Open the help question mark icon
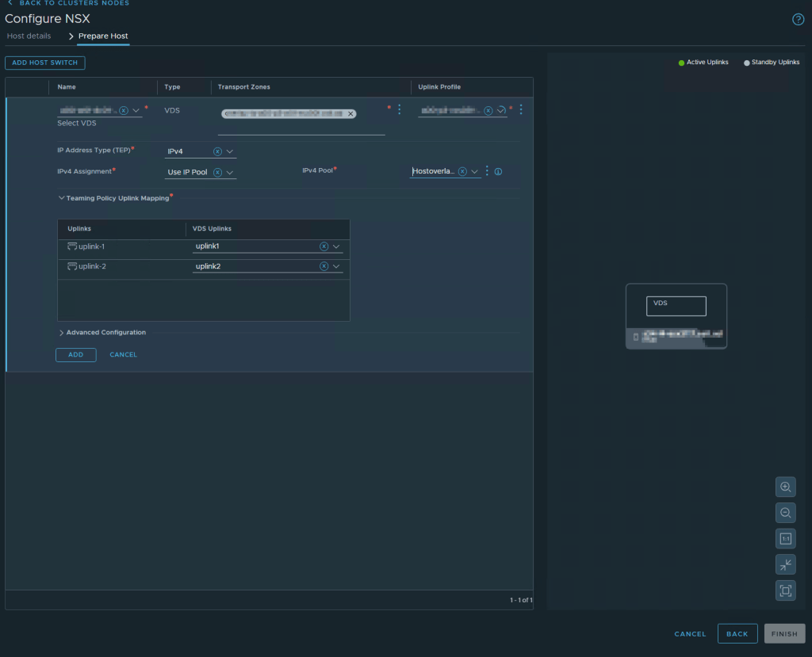The image size is (812, 657). (798, 20)
